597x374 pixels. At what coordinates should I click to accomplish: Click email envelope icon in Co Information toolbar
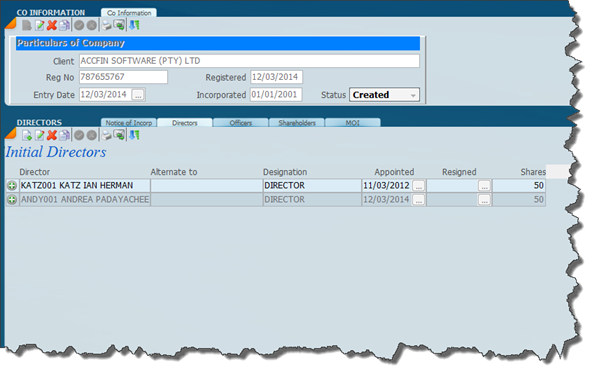[x=119, y=26]
